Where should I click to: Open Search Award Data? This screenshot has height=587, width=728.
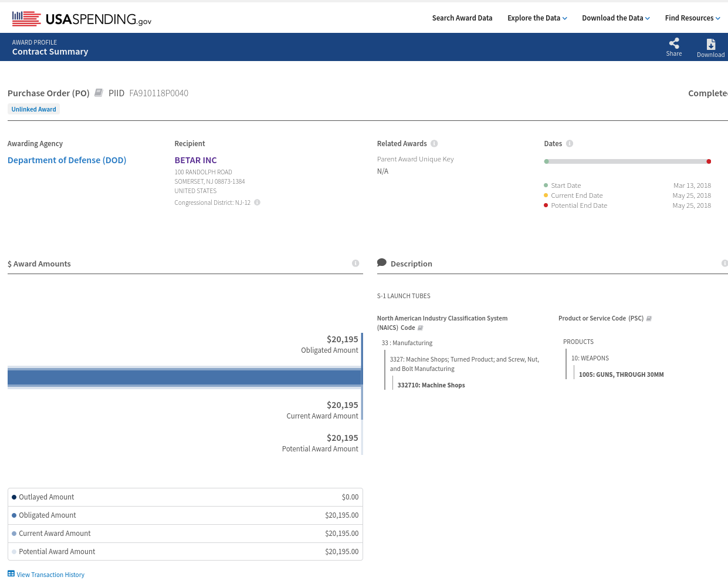pos(462,18)
